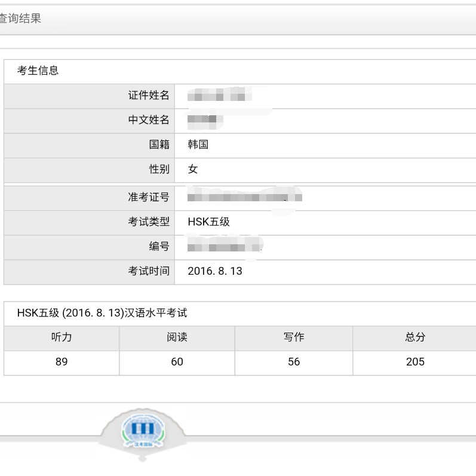Click the 查询结果 header title
476x476 pixels.
click(20, 19)
